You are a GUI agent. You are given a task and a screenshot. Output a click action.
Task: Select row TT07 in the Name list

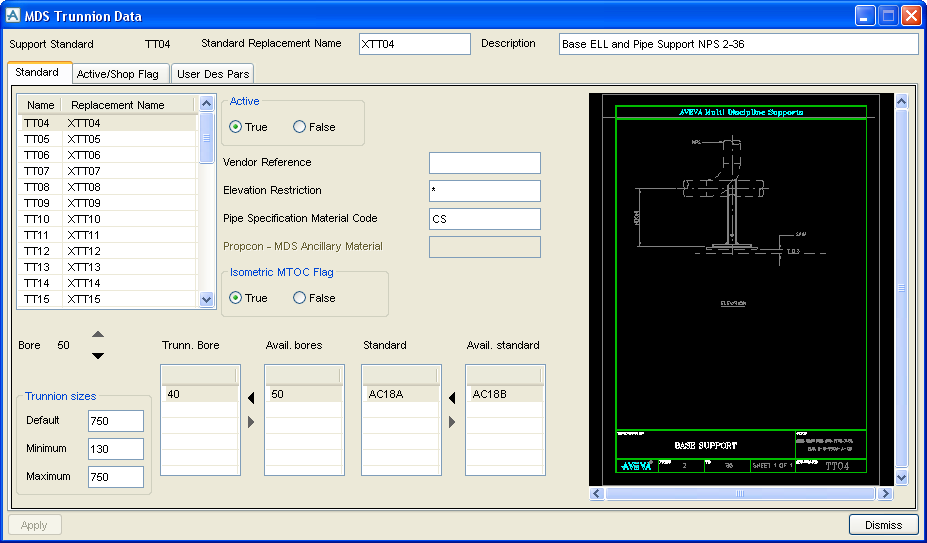click(x=108, y=171)
